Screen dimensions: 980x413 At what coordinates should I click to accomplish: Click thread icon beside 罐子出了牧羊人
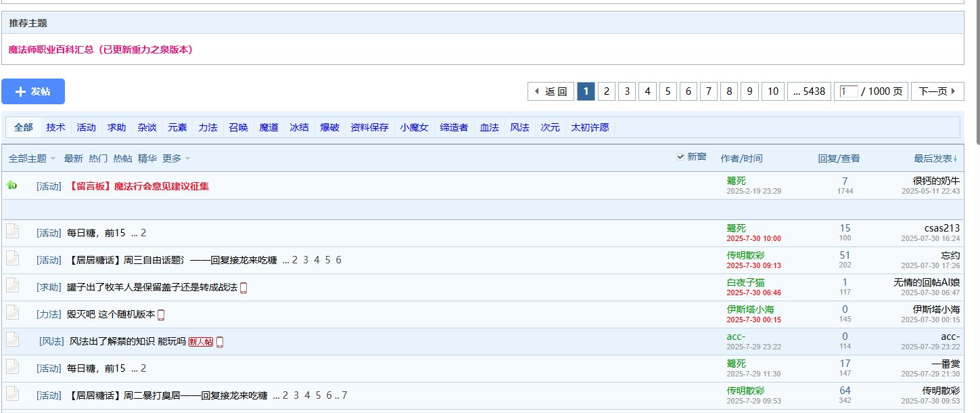[x=12, y=285]
